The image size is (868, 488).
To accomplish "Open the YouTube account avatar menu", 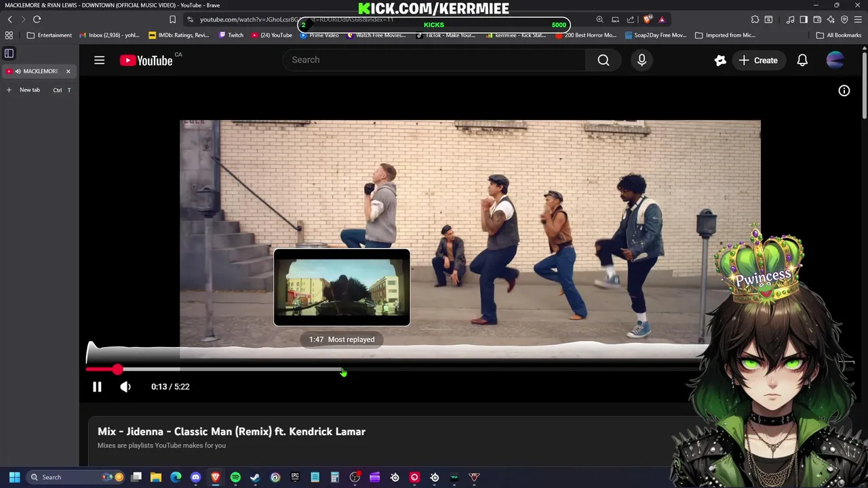I will (835, 60).
